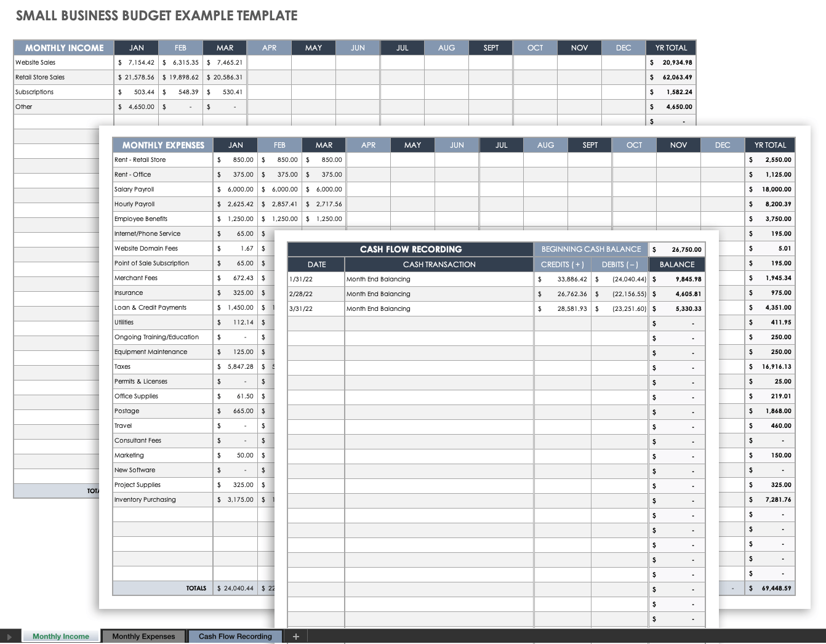Select income YR TOTAL value 20,934.98
Screen dimensions: 826x644
pos(671,62)
